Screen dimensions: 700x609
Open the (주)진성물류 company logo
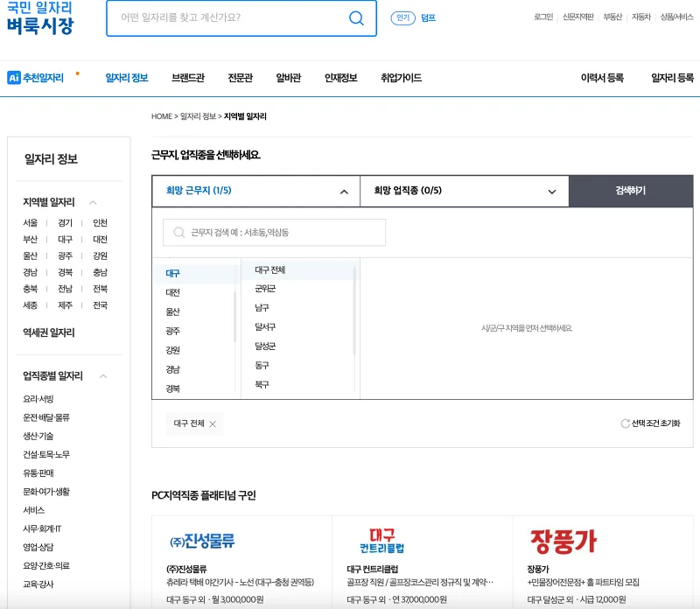202,541
